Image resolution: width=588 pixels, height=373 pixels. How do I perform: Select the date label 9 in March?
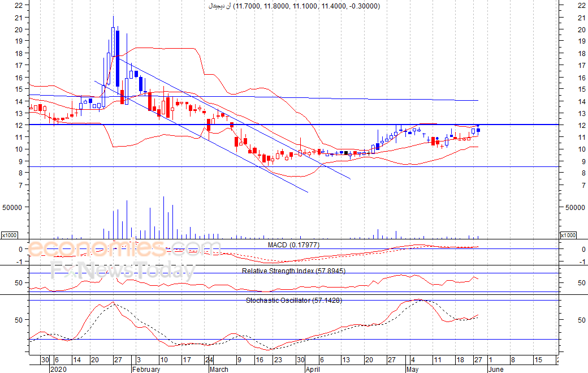click(239, 360)
